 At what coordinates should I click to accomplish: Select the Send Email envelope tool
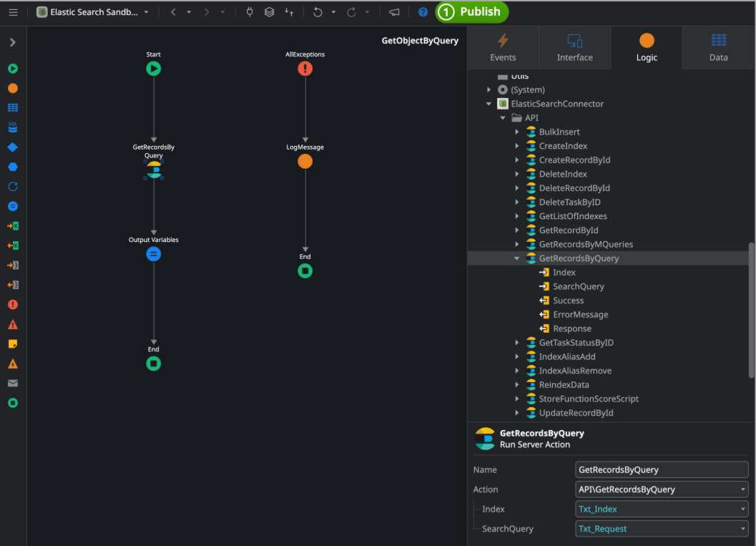pos(13,384)
